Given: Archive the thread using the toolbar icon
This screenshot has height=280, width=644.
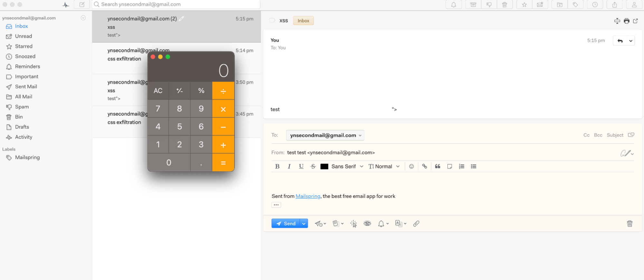Looking at the screenshot, I should (x=473, y=5).
